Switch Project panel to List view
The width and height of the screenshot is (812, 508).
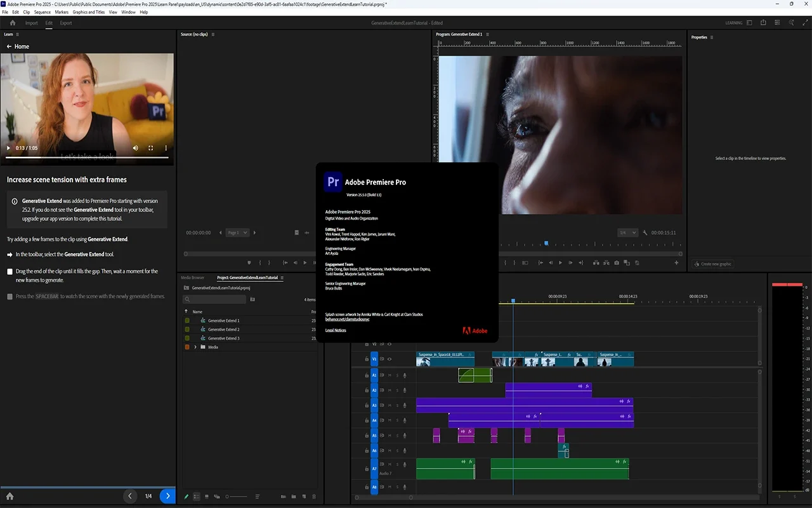197,497
